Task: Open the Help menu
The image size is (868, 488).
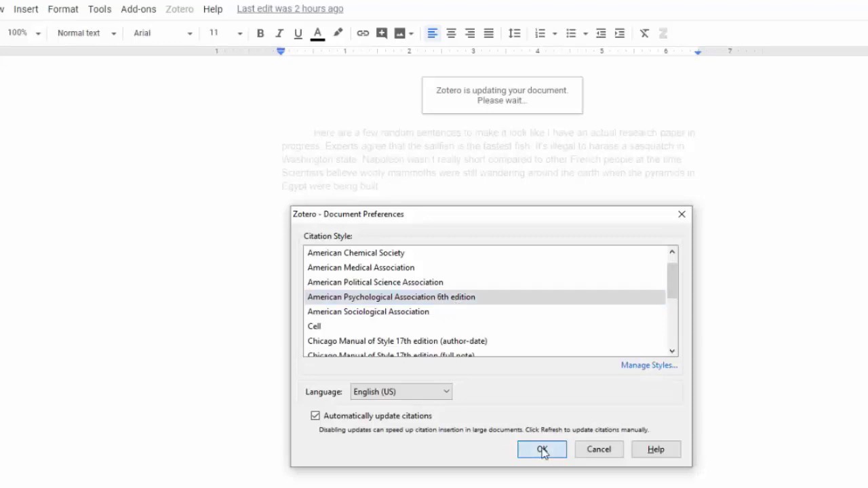Action: tap(213, 9)
